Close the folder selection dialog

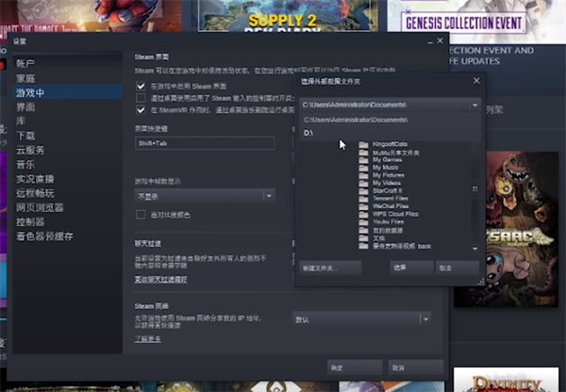point(476,81)
